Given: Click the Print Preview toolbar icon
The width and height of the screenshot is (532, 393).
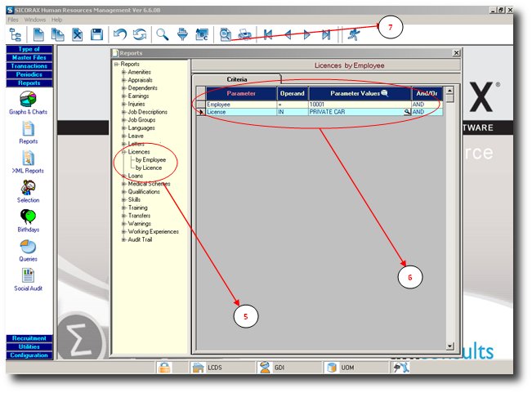Looking at the screenshot, I should (x=225, y=34).
